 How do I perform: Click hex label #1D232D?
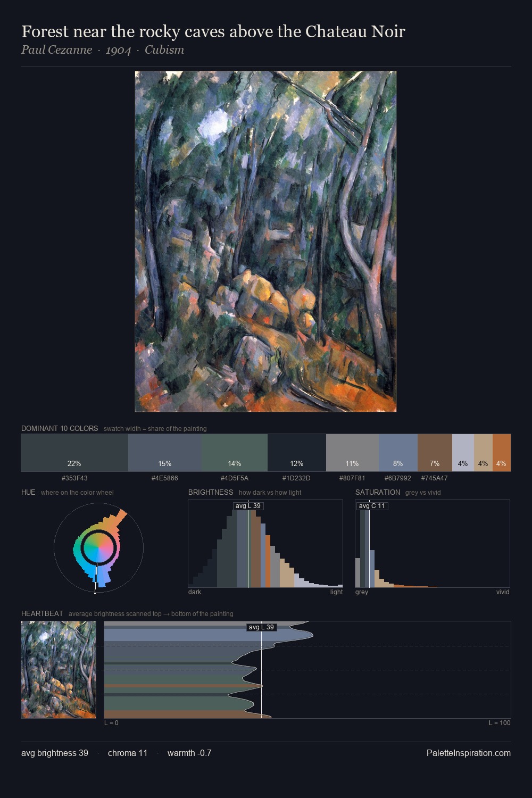click(296, 478)
